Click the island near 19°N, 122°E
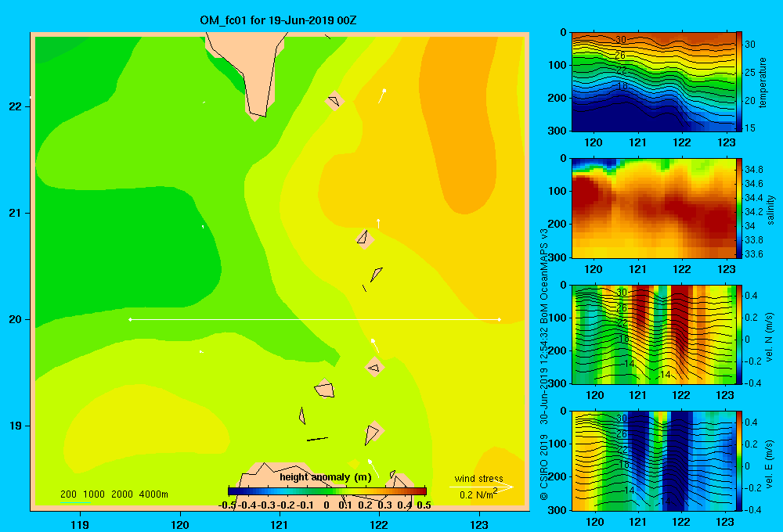783x532 pixels. coord(373,432)
